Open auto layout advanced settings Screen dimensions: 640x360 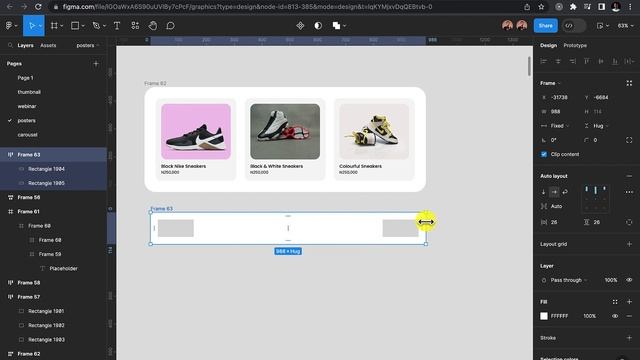[629, 192]
